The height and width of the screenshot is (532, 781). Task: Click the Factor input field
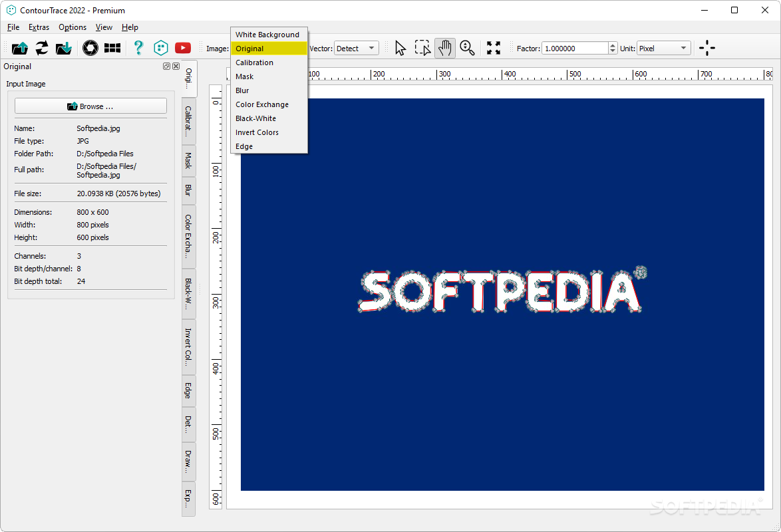click(575, 49)
